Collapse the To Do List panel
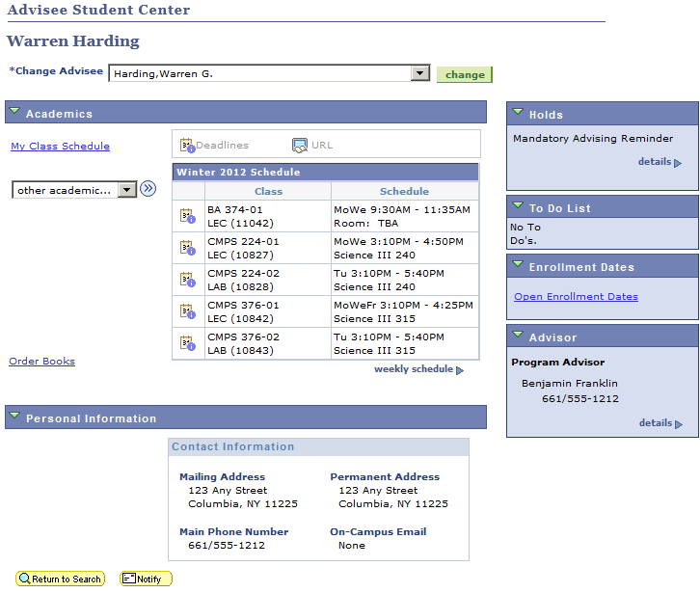 point(517,207)
